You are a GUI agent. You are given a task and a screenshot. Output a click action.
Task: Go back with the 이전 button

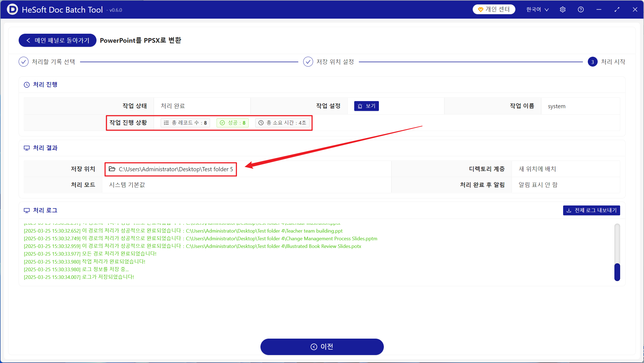[322, 347]
